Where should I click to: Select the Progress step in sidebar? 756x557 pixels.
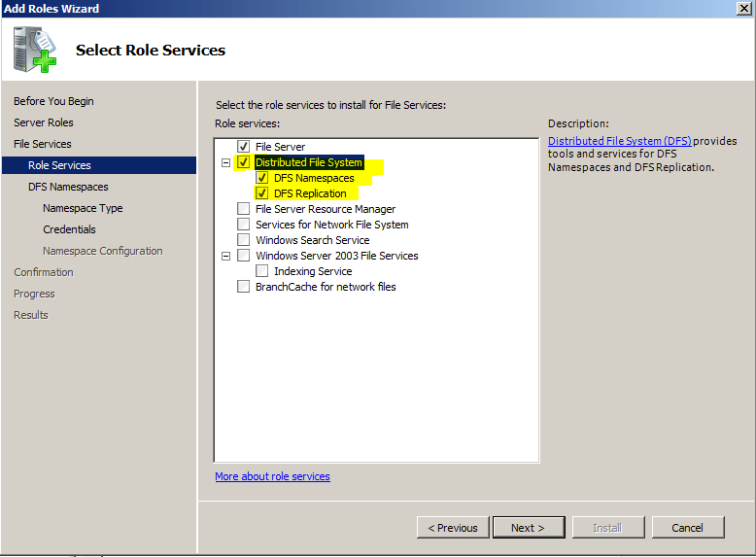pos(34,294)
